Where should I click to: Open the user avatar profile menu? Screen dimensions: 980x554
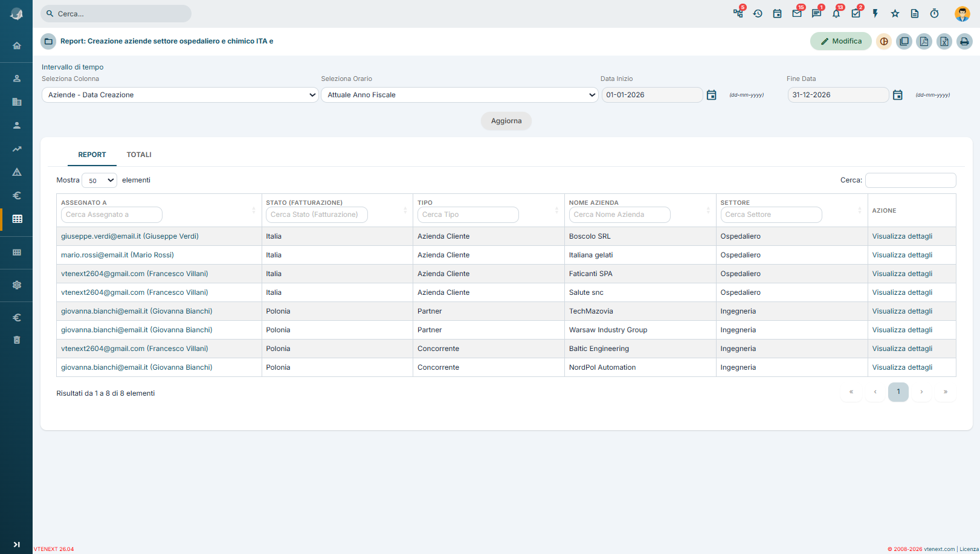[x=962, y=13]
